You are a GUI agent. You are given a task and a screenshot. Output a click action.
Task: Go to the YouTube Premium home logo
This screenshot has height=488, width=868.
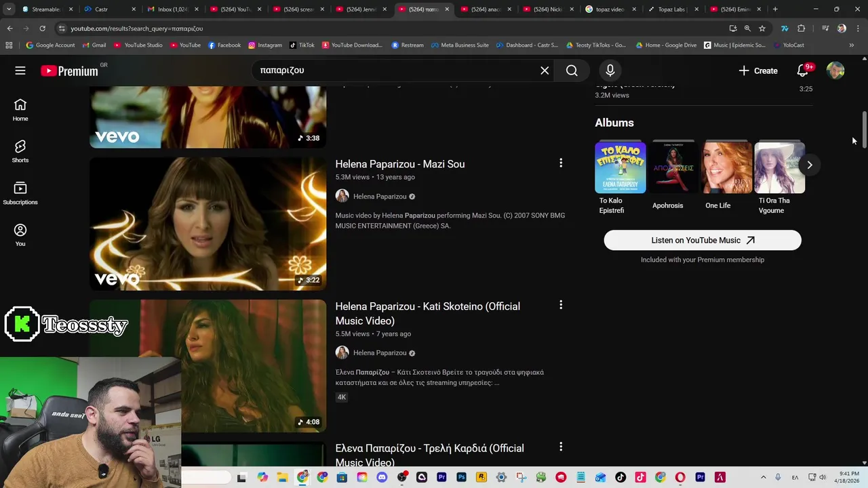(69, 70)
